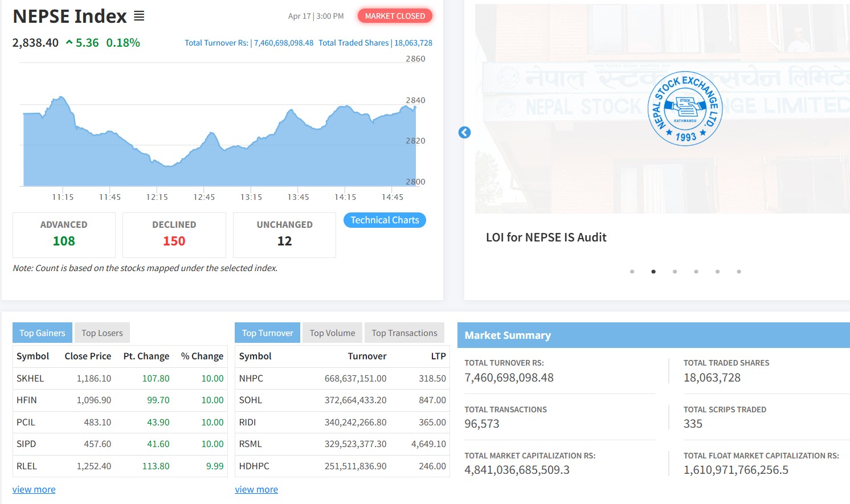Screen dimensions: 850x504
Task: Switch to the Top Losers tab
Action: pos(102,333)
